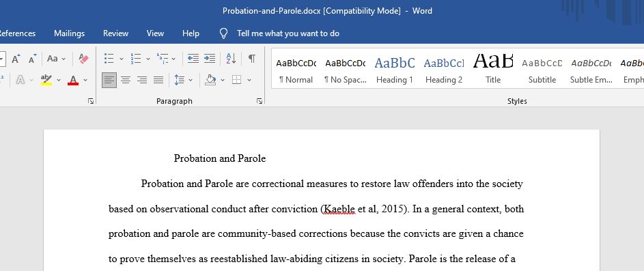Click the Line and Paragraph Spacing icon
The width and height of the screenshot is (644, 271).
point(179,80)
